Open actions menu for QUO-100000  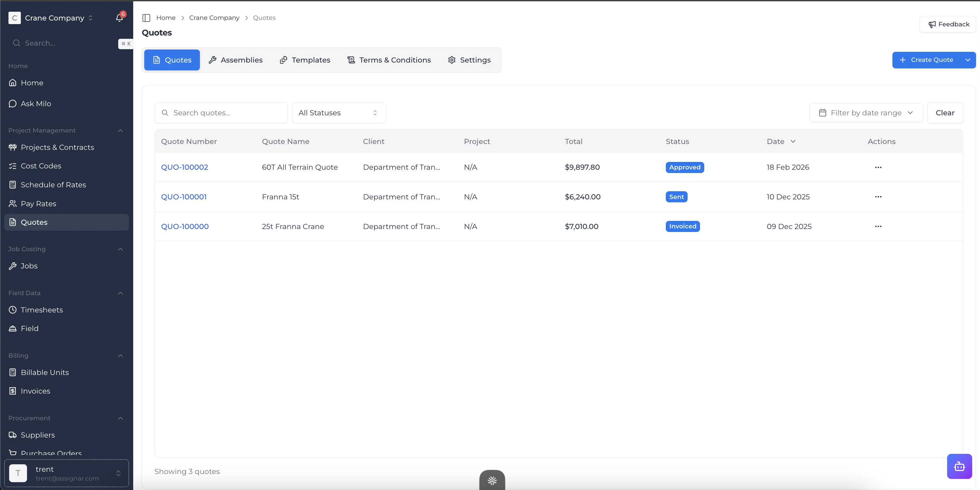tap(878, 226)
